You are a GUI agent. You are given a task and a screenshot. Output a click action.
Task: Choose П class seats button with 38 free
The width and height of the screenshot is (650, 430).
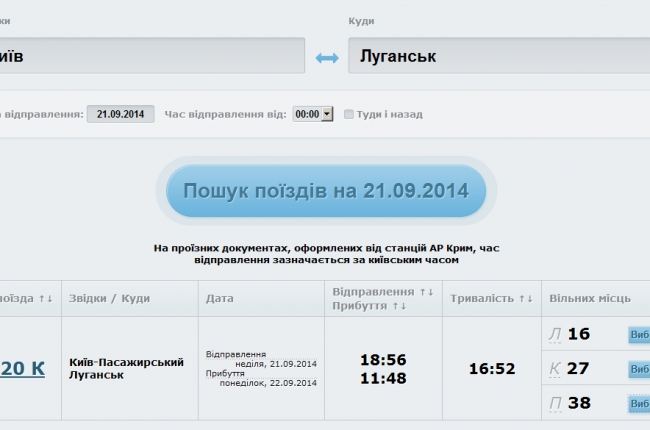[638, 403]
